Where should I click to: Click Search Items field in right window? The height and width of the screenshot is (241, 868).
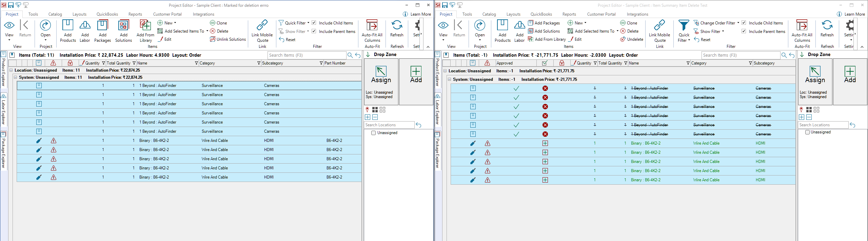pos(741,55)
